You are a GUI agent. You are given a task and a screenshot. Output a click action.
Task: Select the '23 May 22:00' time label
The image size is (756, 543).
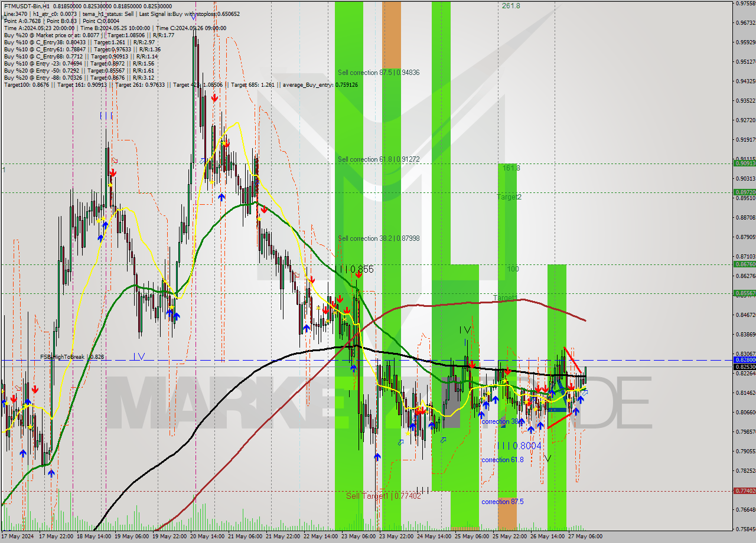tap(396, 537)
